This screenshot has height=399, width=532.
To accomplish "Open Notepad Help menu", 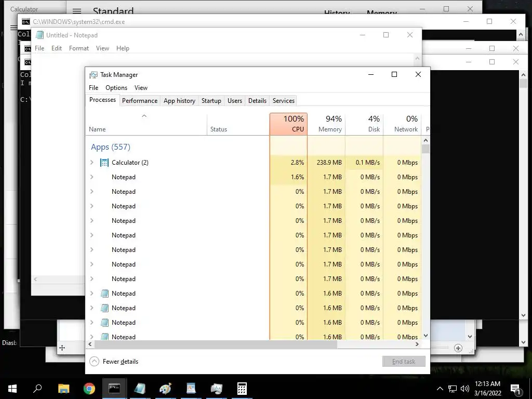I will click(x=123, y=48).
